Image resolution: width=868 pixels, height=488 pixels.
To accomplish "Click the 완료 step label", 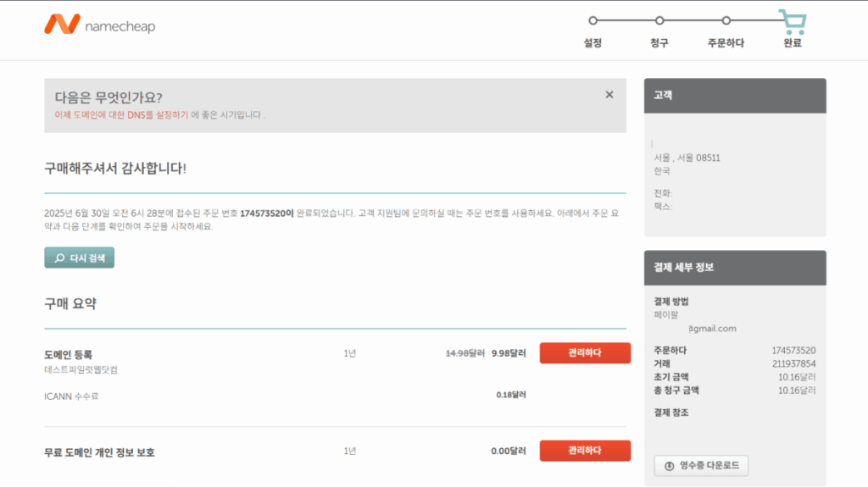I will point(791,40).
